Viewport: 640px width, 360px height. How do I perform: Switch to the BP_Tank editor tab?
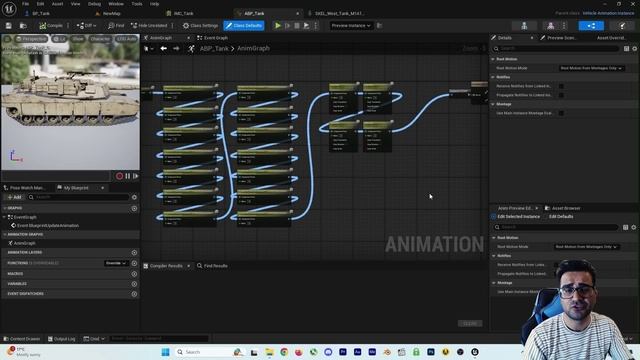[41, 13]
